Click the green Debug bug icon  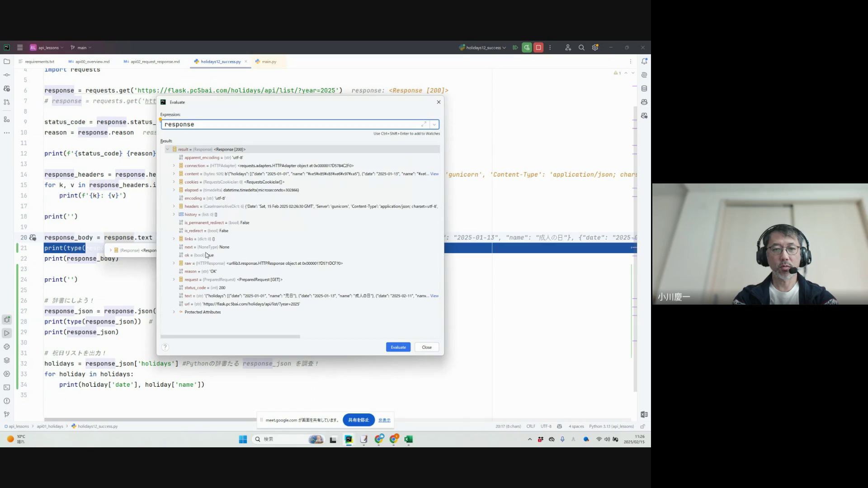point(527,47)
